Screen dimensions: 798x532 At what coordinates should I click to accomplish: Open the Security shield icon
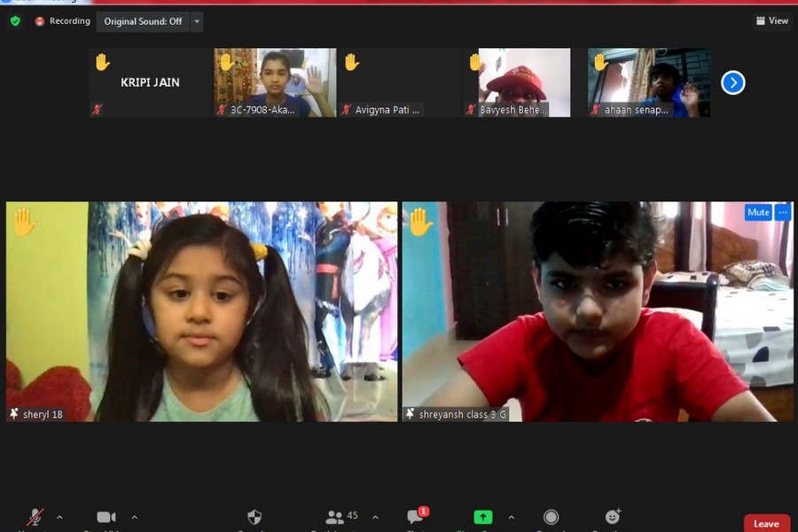pos(254,517)
